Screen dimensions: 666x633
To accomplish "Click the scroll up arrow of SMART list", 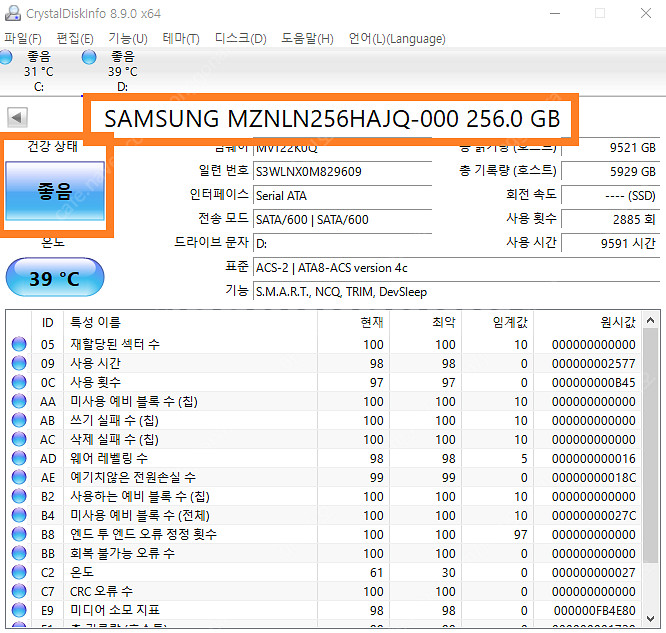I will coord(650,320).
